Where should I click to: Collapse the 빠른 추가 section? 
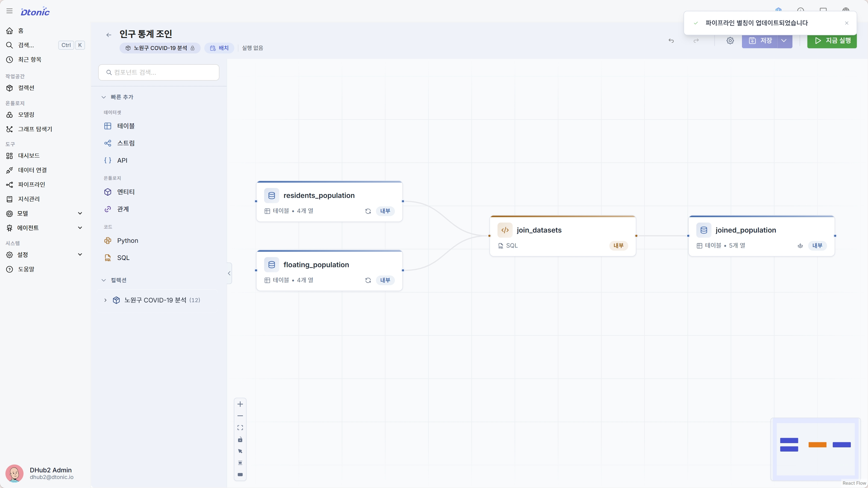pyautogui.click(x=103, y=97)
